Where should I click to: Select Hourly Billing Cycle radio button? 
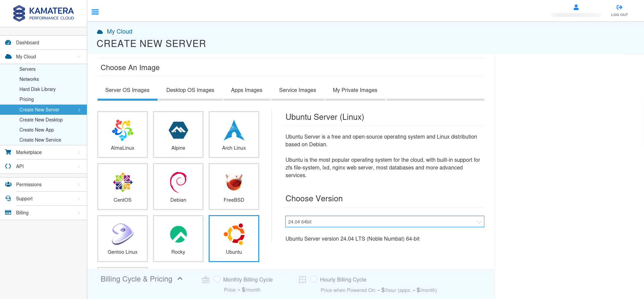tap(314, 279)
